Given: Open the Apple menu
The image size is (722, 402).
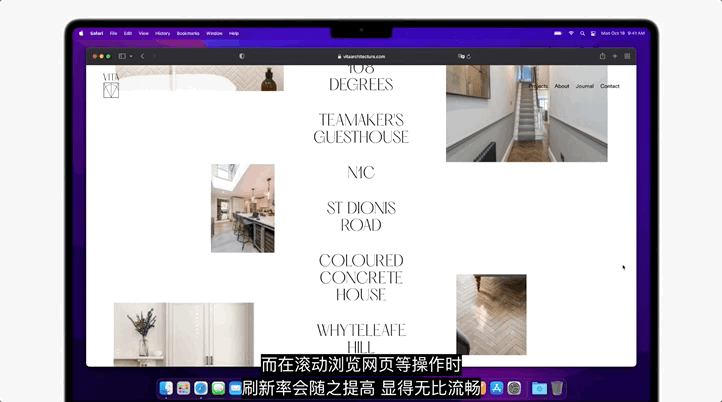Looking at the screenshot, I should tap(81, 33).
